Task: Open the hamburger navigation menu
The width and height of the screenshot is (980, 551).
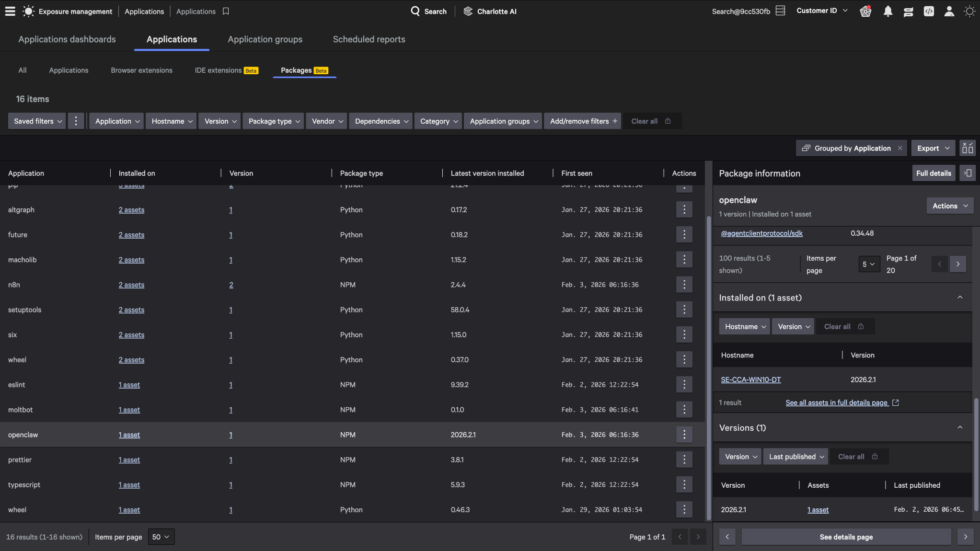Action: click(x=10, y=11)
